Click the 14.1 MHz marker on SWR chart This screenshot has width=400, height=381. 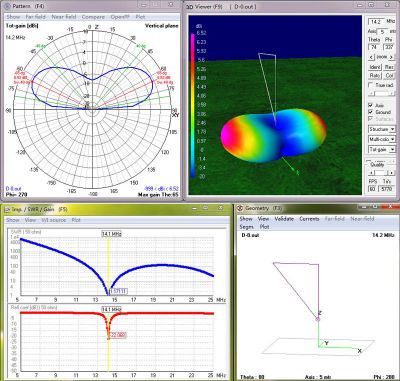pyautogui.click(x=112, y=234)
